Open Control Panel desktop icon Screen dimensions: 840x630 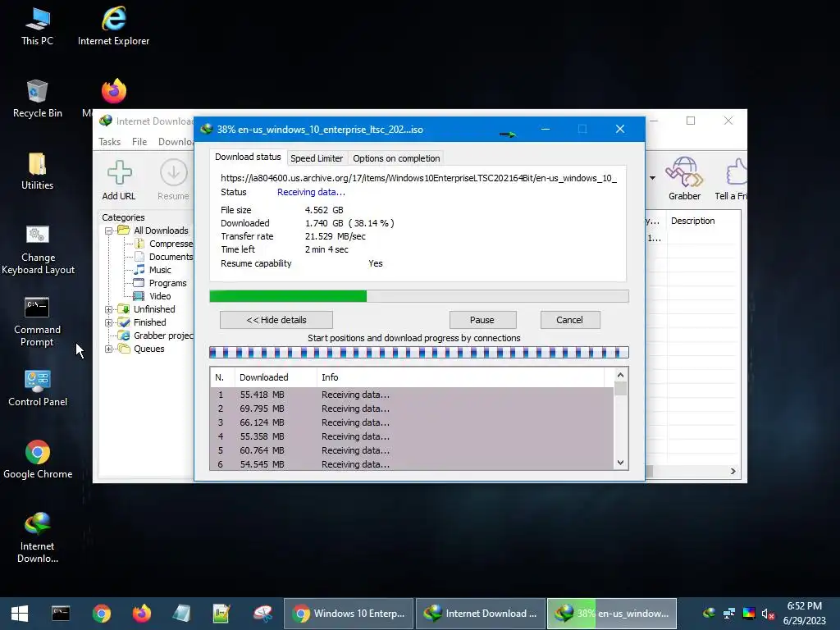[x=38, y=388]
